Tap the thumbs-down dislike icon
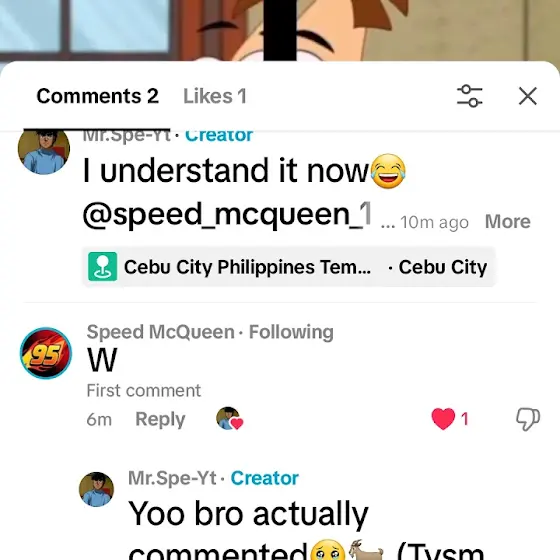 528,419
